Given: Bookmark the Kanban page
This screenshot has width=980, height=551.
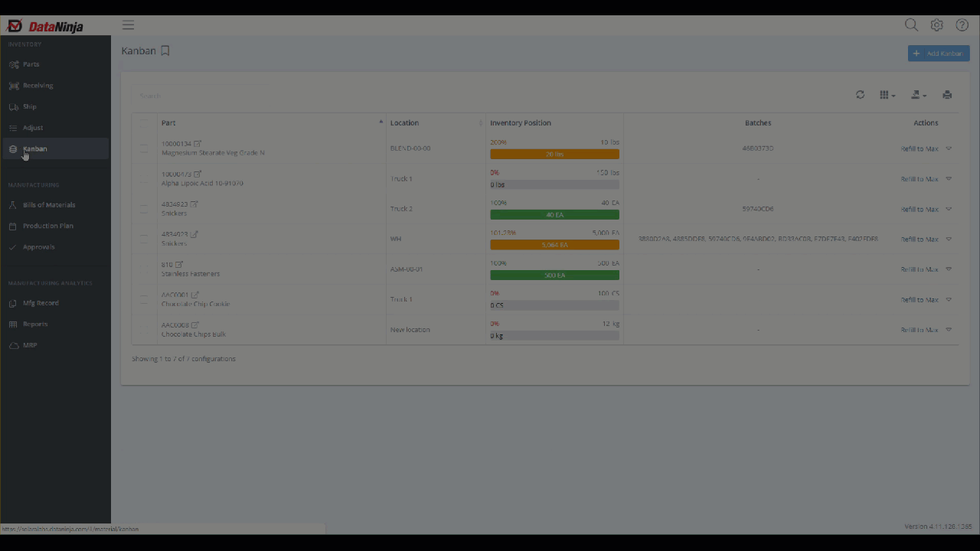Looking at the screenshot, I should tap(165, 51).
